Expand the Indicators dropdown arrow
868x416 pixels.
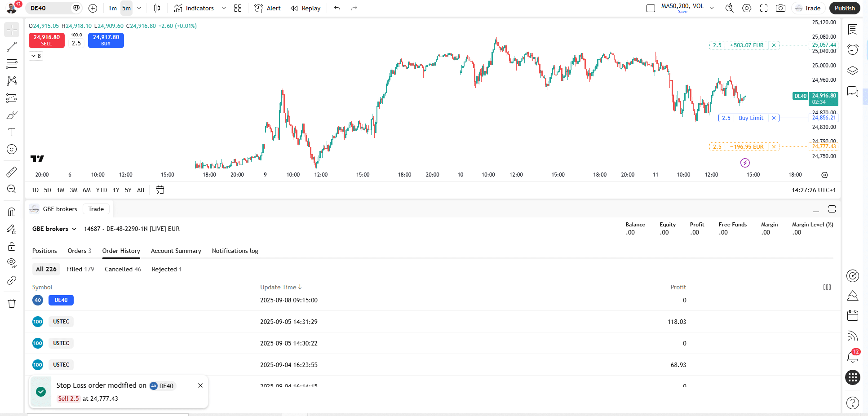223,8
